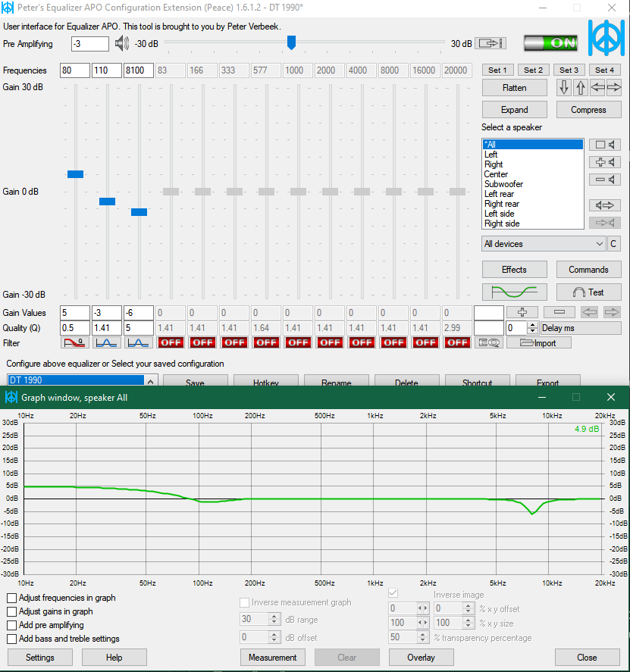Viewport: 630px width, 672px height.
Task: Click the swap speakers double-arrow icon
Action: (x=605, y=205)
